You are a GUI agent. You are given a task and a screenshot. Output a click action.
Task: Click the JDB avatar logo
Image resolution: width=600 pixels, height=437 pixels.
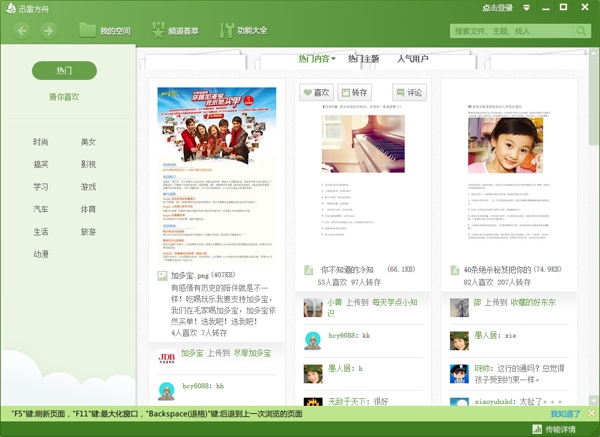coord(167,357)
